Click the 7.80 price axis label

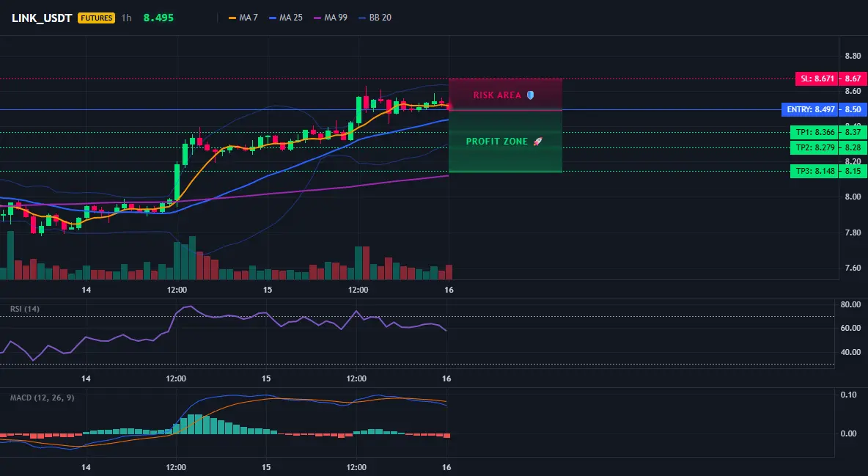coord(853,232)
